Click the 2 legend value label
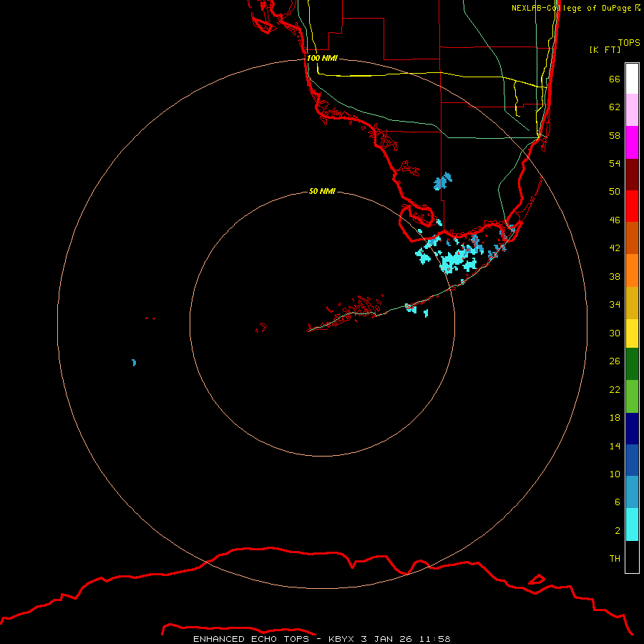 pos(618,530)
